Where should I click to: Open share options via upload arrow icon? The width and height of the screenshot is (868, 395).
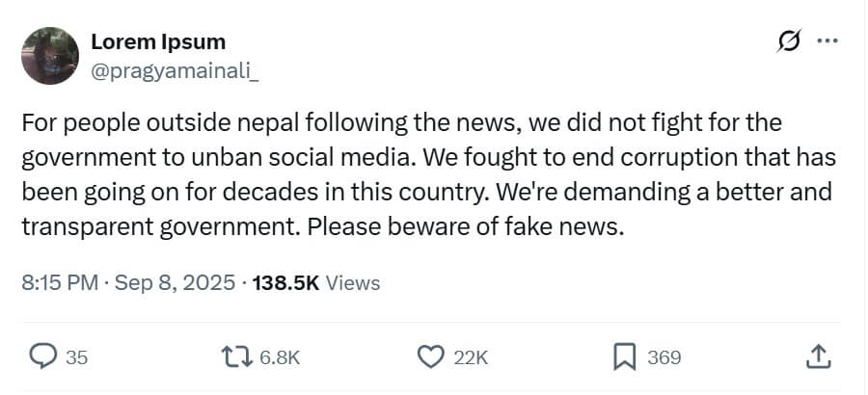coord(816,356)
